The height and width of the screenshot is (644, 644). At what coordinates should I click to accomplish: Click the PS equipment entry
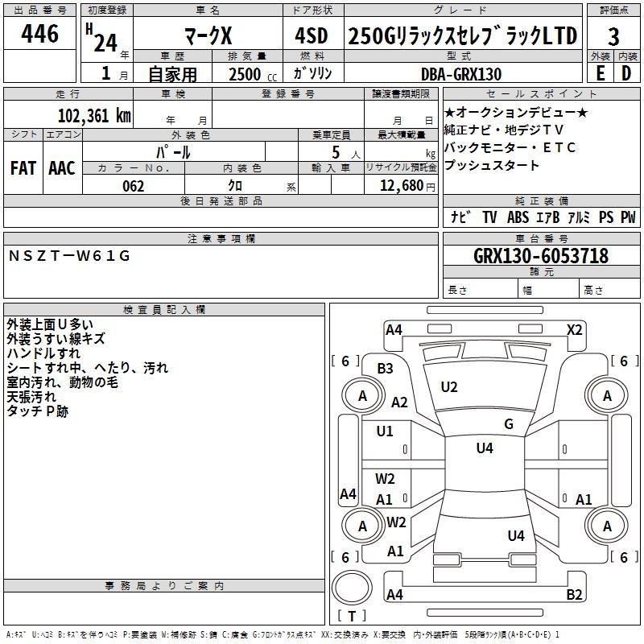point(606,217)
